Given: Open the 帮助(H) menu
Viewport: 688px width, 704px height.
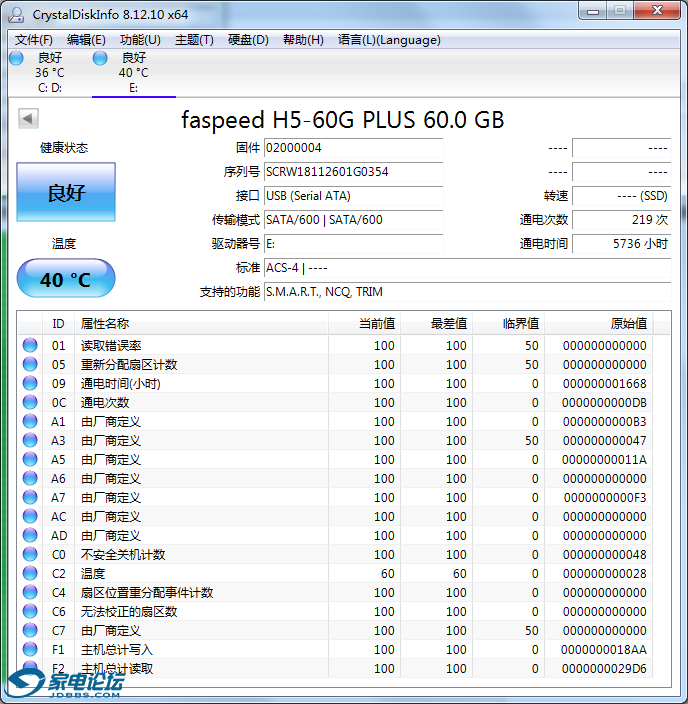Looking at the screenshot, I should pyautogui.click(x=303, y=40).
